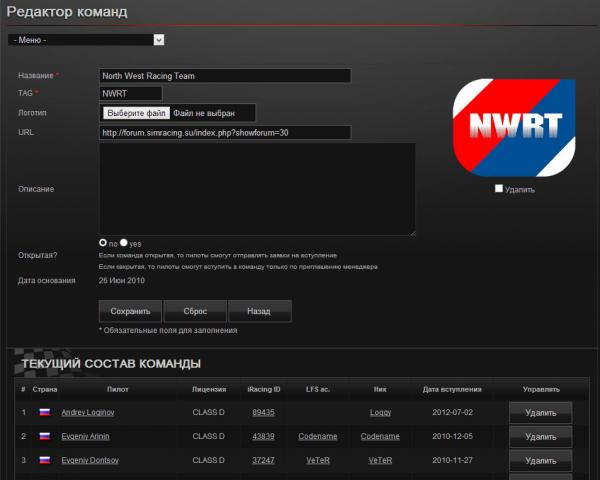
Task: Open the Меню dropdown at the top
Action: (86, 40)
